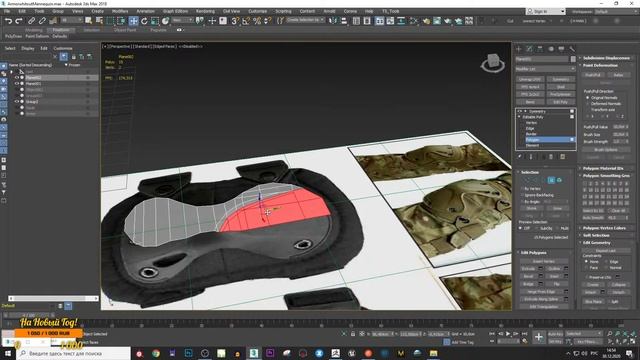Click the Extrude button
The width and height of the screenshot is (640, 360).
click(528, 269)
